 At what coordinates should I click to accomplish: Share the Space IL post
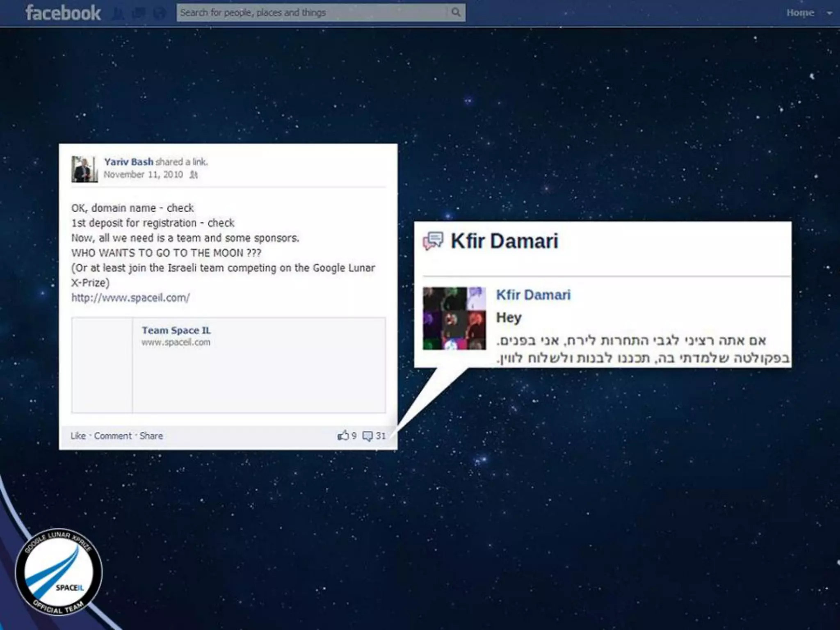[151, 436]
